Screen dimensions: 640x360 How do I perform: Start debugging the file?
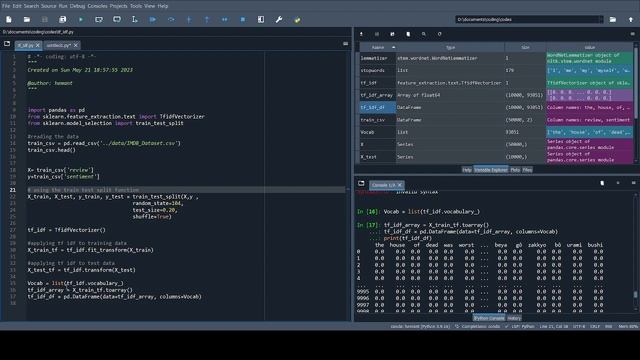153,19
